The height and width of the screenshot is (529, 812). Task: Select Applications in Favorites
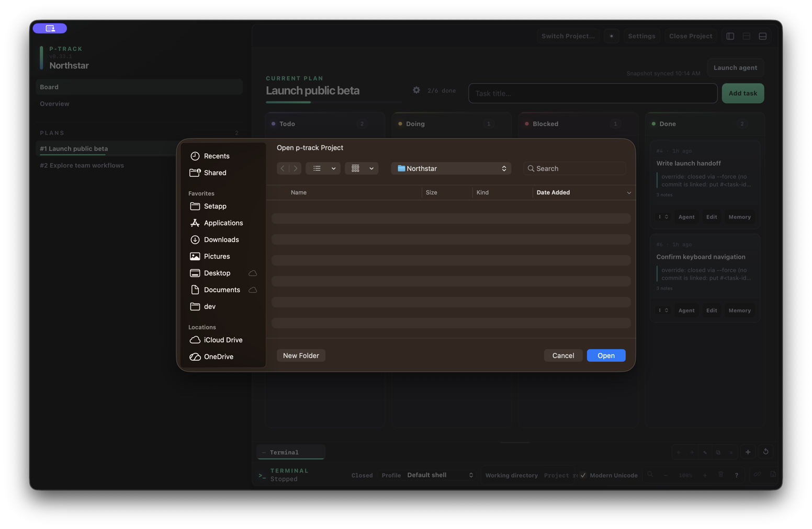(x=223, y=223)
